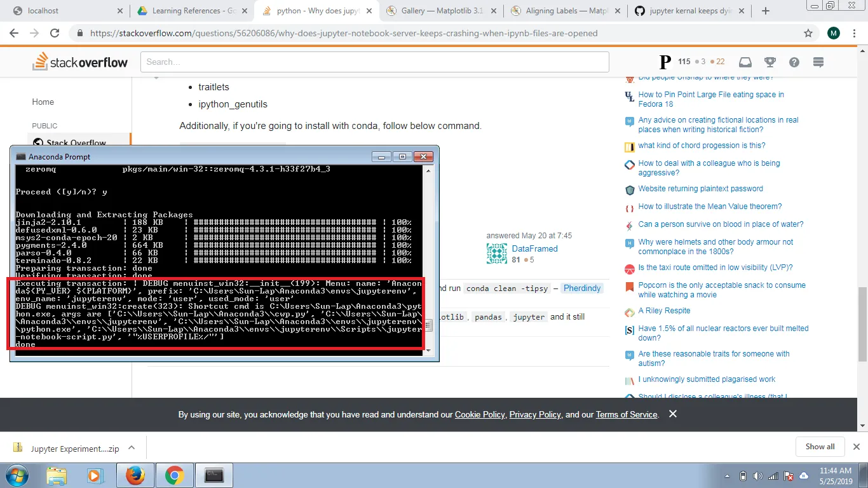
Task: Open 'How to illustrate the Mean Value theorem?' link
Action: (710, 207)
